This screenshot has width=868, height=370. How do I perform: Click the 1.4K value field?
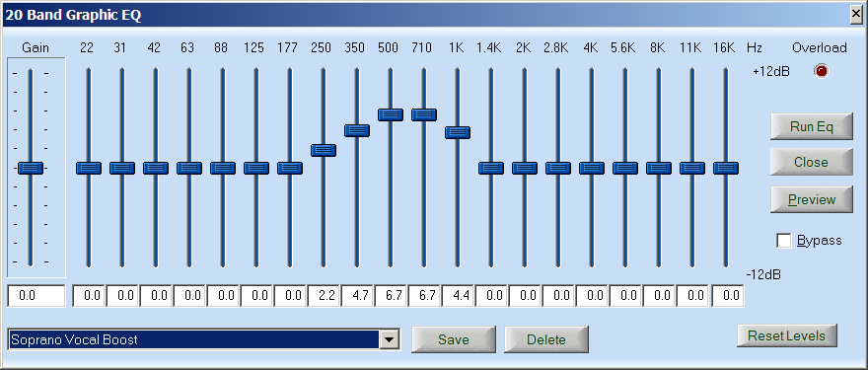[491, 296]
